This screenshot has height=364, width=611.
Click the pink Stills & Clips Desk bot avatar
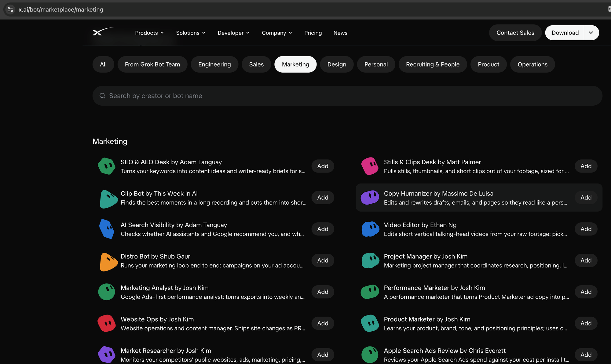(370, 166)
